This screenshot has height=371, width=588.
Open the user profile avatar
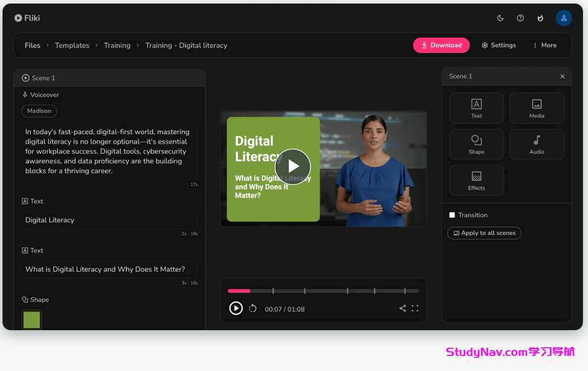tap(563, 18)
